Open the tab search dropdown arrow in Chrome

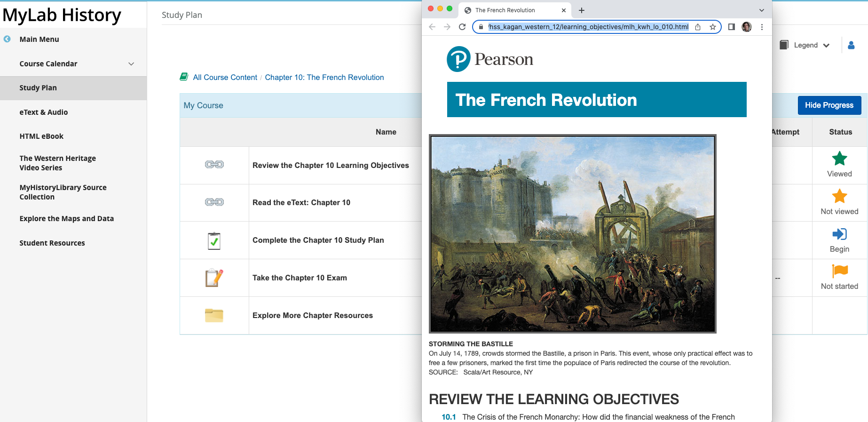coord(762,10)
